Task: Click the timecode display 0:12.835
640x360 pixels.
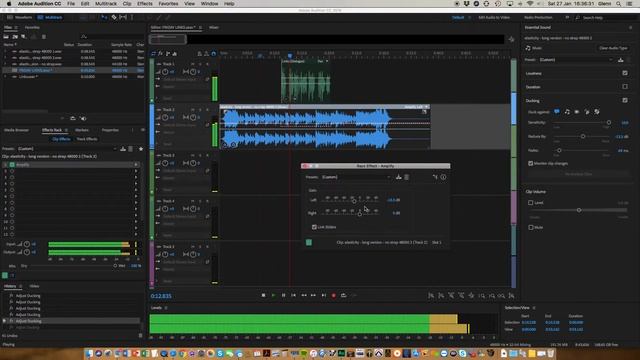Action: coord(161,296)
